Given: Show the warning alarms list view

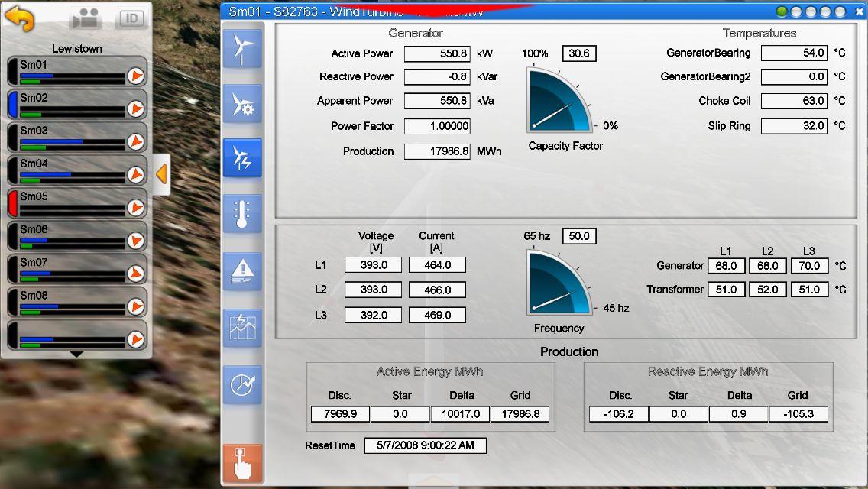Looking at the screenshot, I should (242, 271).
